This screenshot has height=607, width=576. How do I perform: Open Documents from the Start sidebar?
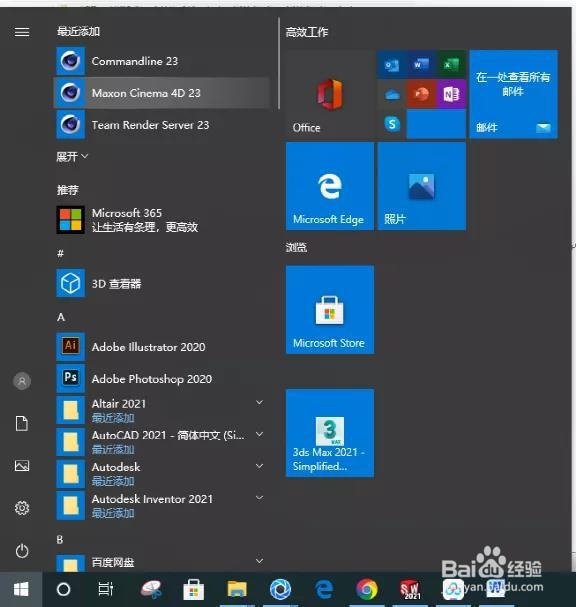point(22,423)
